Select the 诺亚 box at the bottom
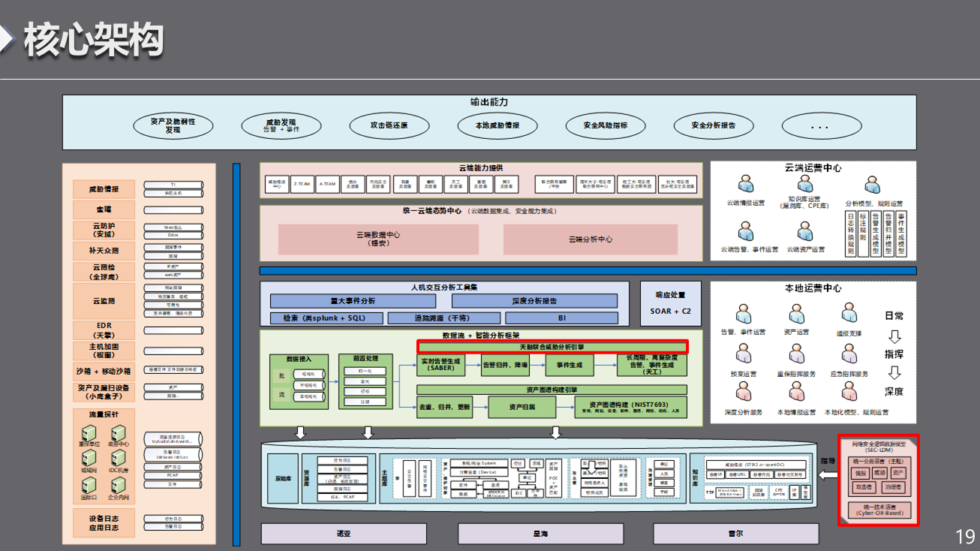 344,534
